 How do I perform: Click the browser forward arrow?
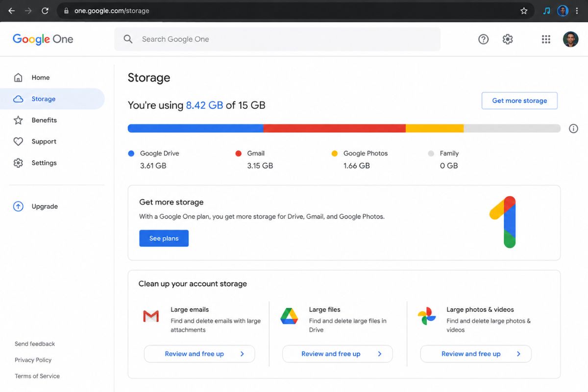click(x=28, y=11)
